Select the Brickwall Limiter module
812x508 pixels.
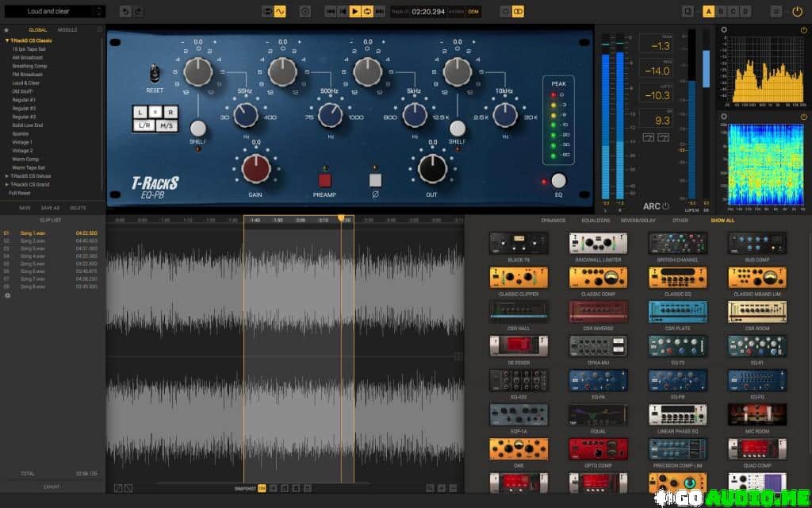click(598, 243)
